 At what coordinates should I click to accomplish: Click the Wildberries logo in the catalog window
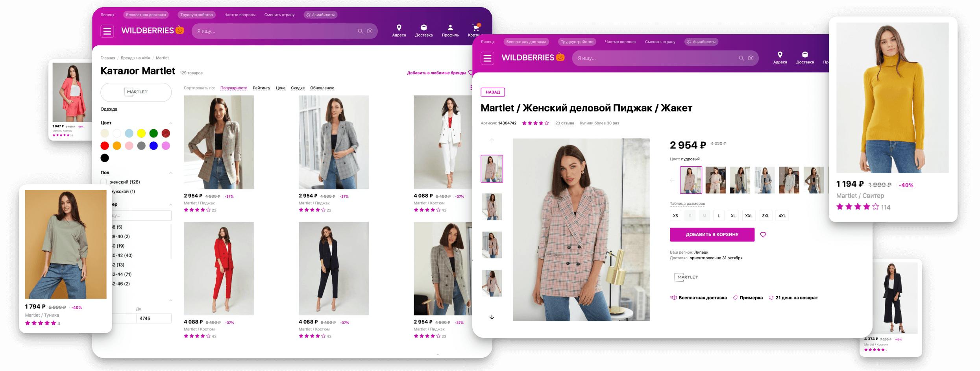click(x=152, y=30)
